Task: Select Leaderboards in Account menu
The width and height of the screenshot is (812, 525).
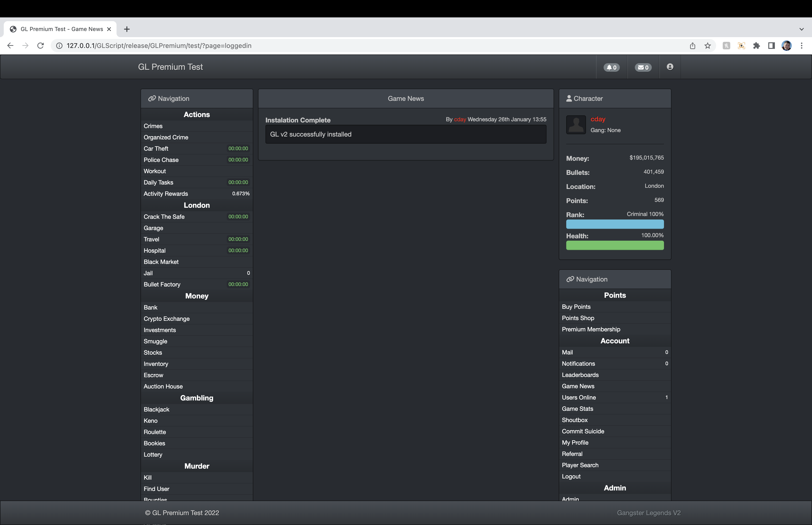Action: pos(580,375)
